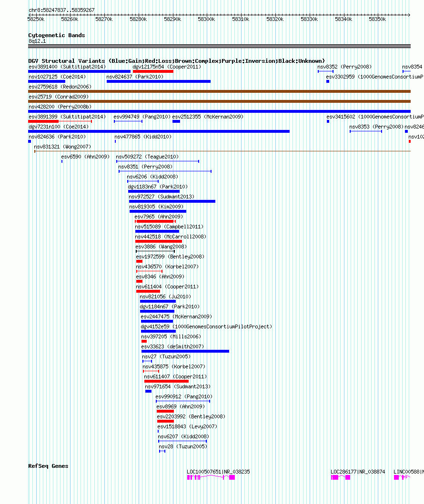Select nsv819305 (Kim2009) variant label
Screen dimensions: 424x504
point(156,207)
